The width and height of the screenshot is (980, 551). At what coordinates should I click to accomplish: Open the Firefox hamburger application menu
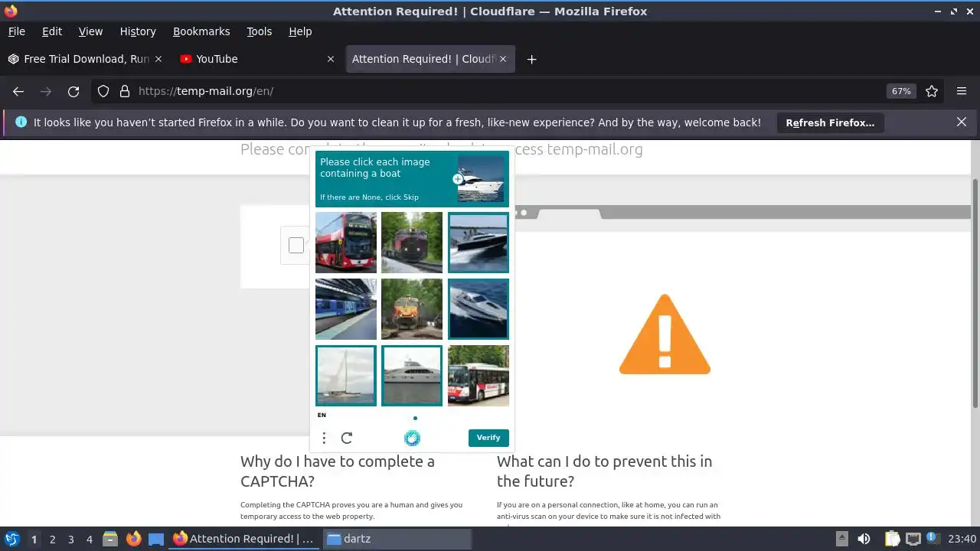tap(962, 91)
